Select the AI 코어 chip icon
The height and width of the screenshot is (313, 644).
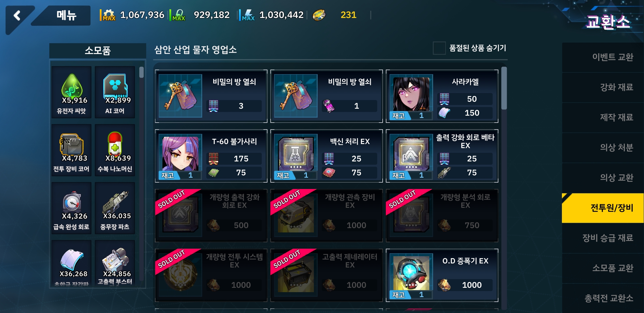(115, 85)
